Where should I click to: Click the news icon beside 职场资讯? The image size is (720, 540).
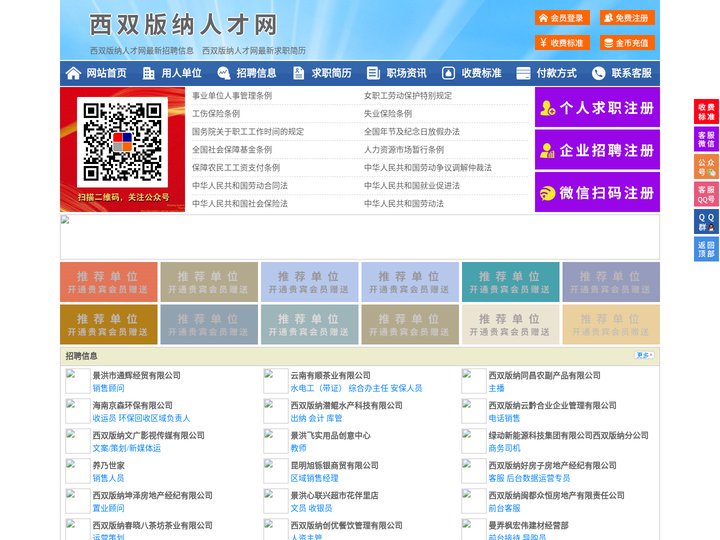pyautogui.click(x=373, y=73)
